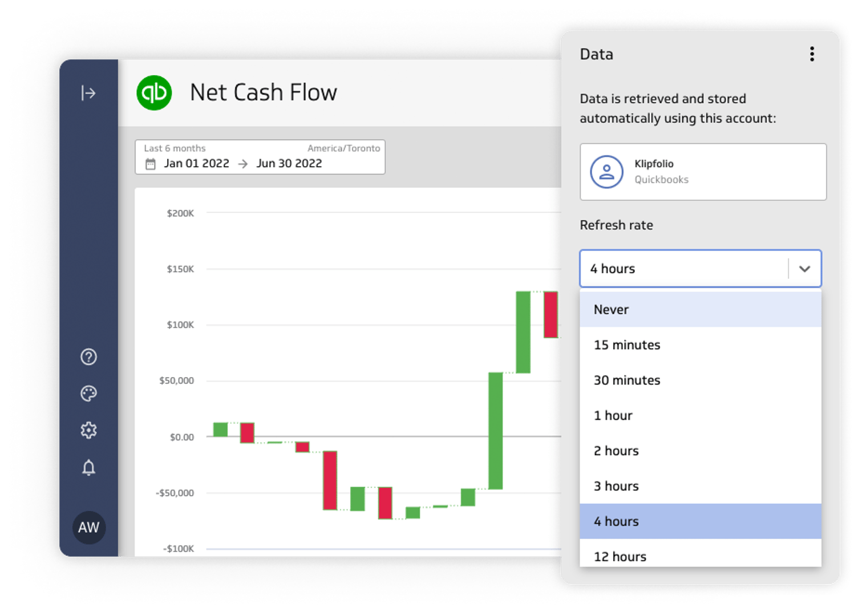Open the notifications bell icon
The height and width of the screenshot is (616, 854).
tap(88, 468)
